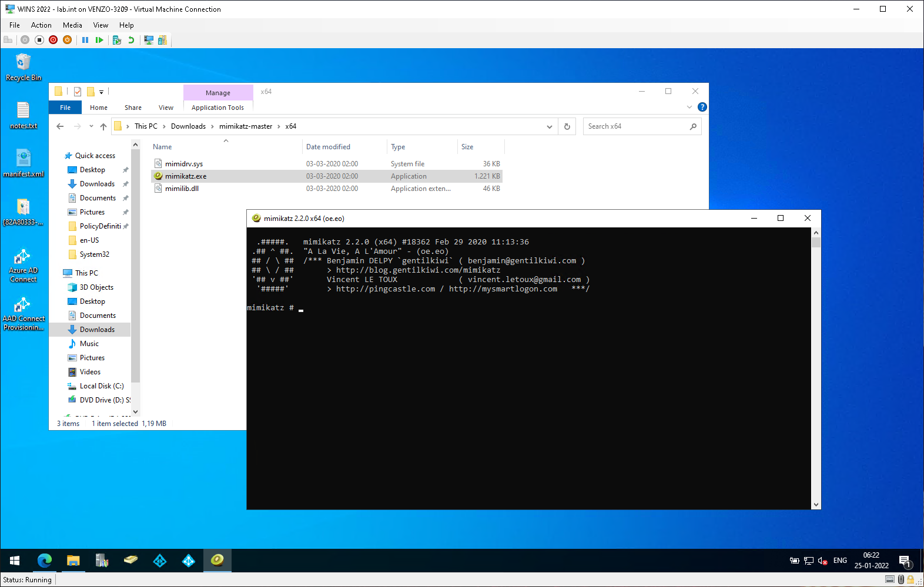
Task: Open the Application Tools ribbon tab
Action: [217, 108]
